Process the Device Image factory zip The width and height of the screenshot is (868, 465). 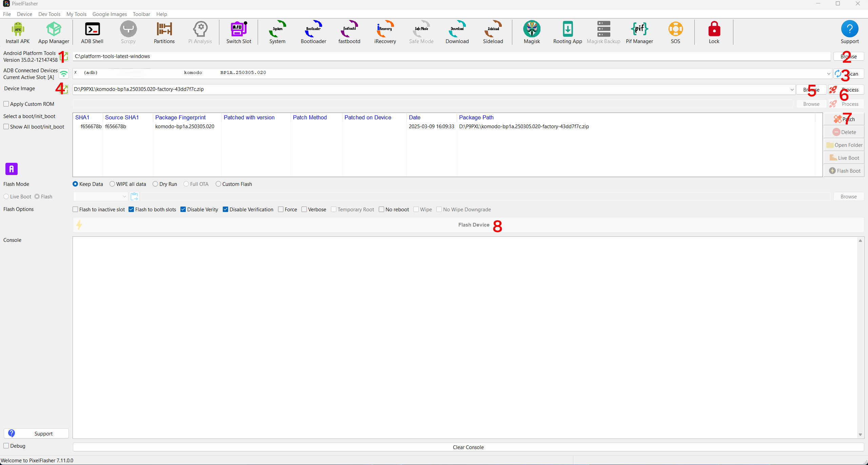tap(846, 90)
